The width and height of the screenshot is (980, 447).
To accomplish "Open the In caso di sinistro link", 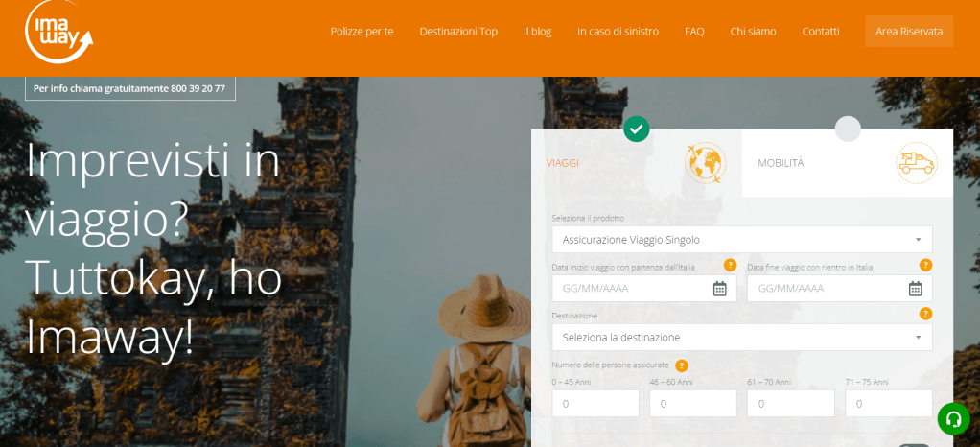I will (618, 32).
